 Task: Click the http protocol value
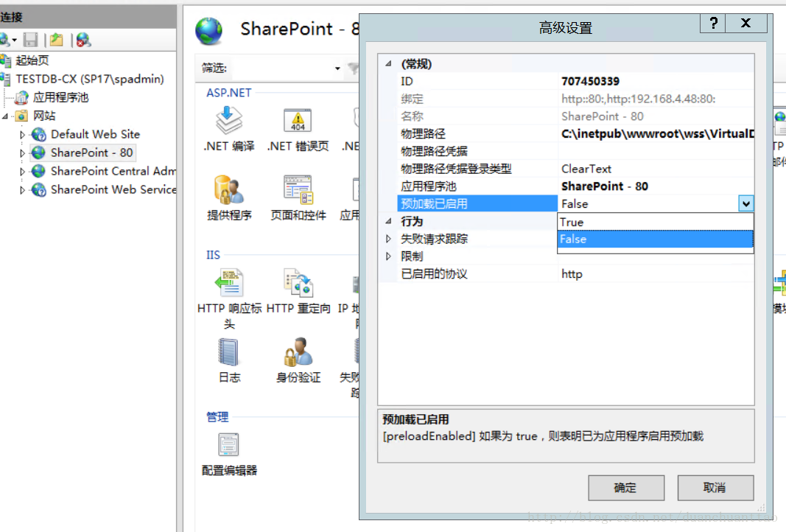[x=572, y=274]
